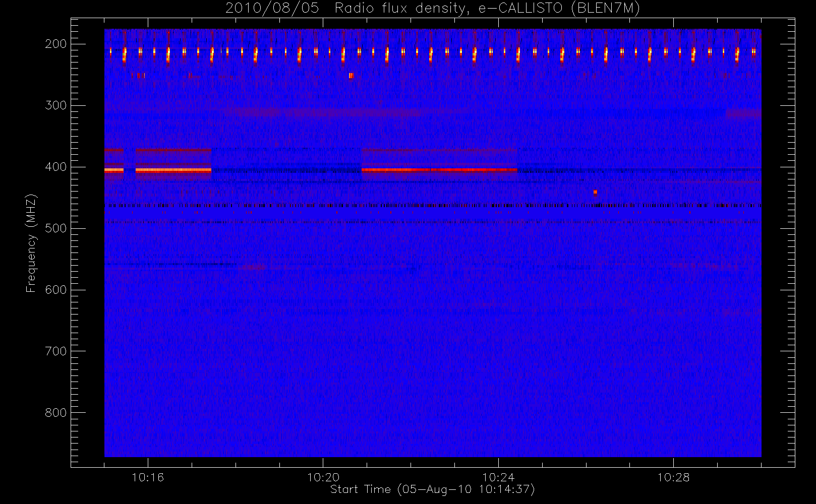Select the 500 frequency tick label
This screenshot has width=816, height=504.
(56, 228)
